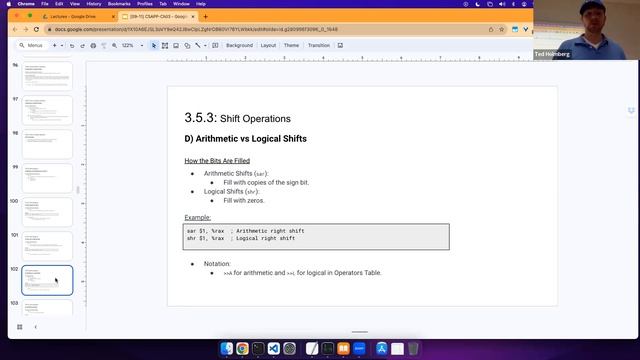
Task: Select the paint format tool
Action: pos(104,45)
